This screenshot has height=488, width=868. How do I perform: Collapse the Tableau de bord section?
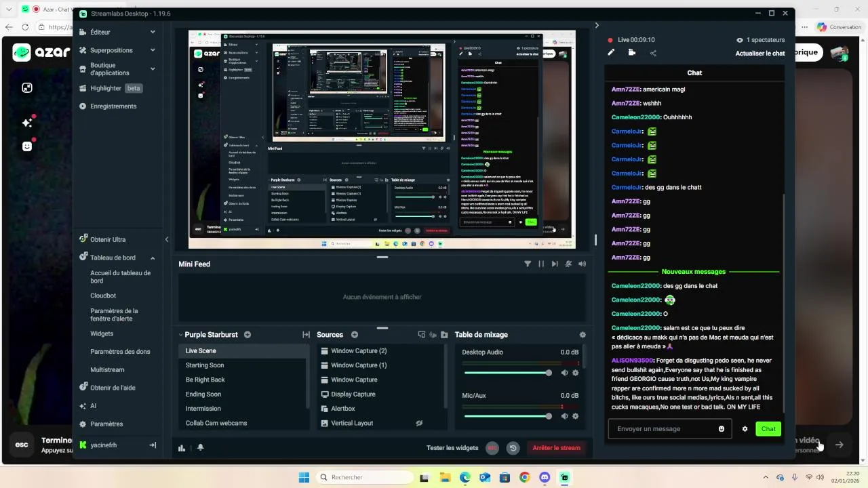tap(153, 258)
